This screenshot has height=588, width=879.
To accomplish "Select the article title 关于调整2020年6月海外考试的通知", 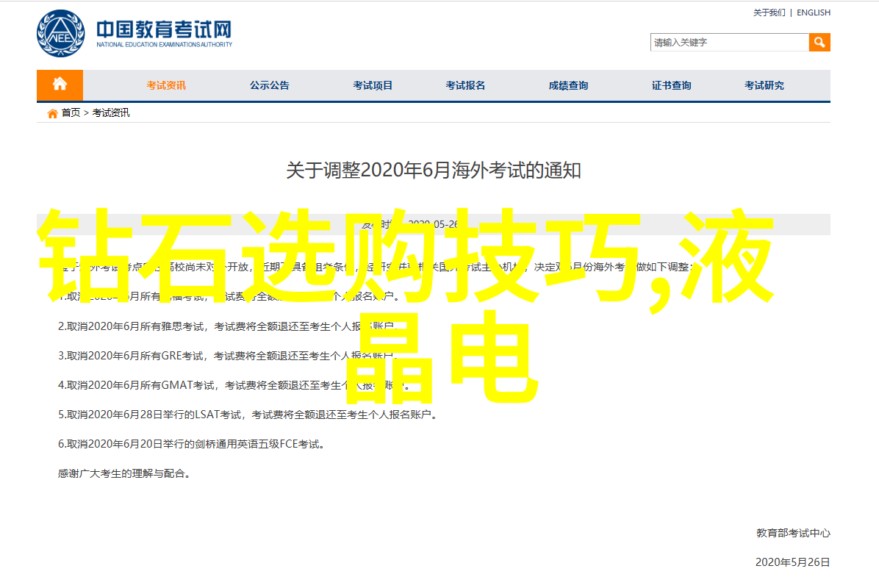I will [434, 171].
